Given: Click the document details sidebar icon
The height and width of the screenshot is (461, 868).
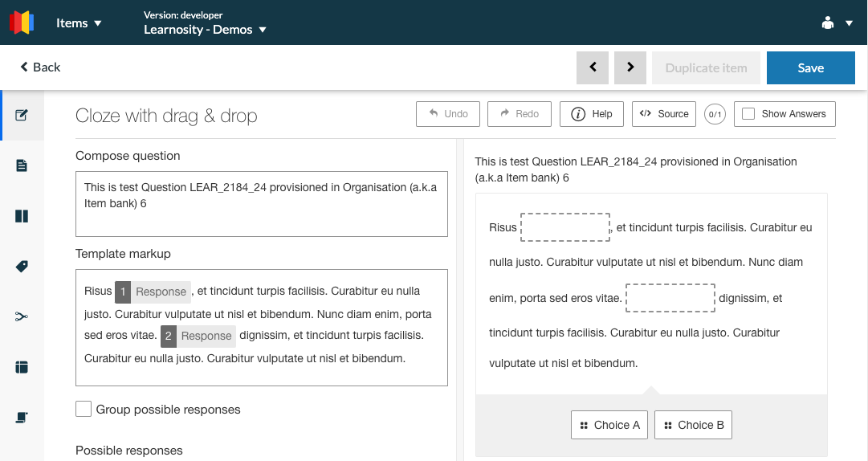Looking at the screenshot, I should pos(22,165).
